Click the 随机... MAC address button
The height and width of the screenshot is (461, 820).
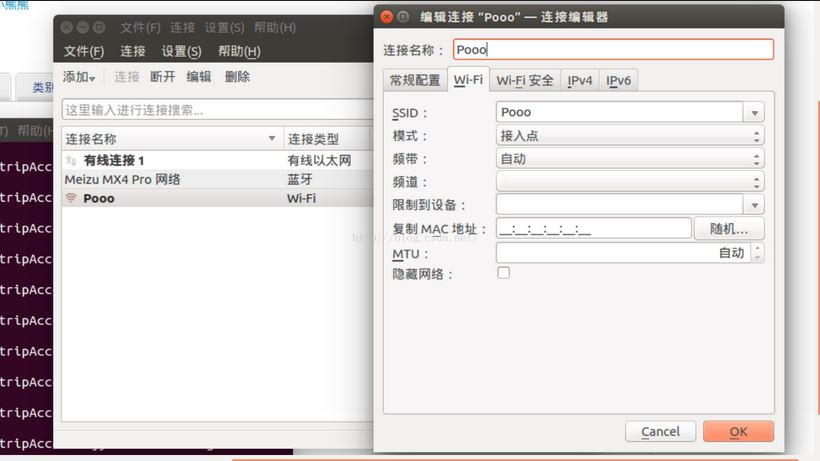click(729, 228)
